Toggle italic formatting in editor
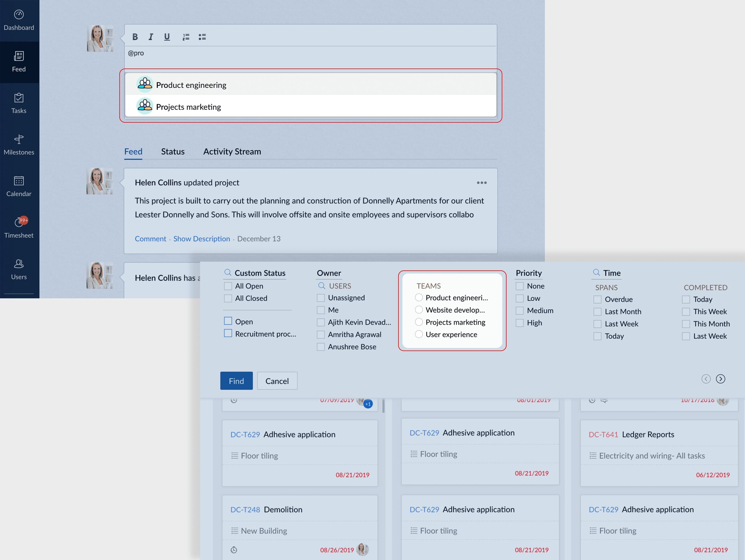Viewport: 745px width, 560px height. (151, 37)
